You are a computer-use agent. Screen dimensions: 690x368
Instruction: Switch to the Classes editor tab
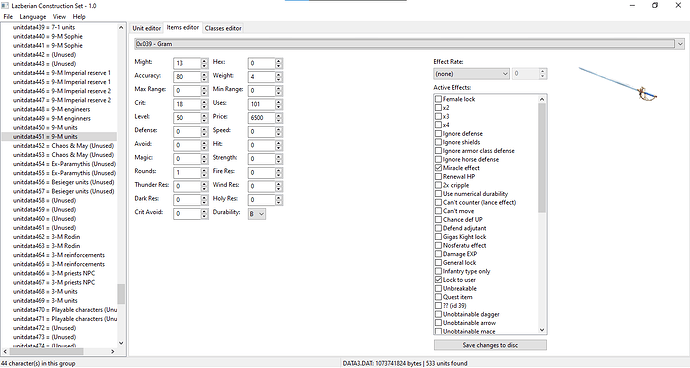tap(223, 28)
